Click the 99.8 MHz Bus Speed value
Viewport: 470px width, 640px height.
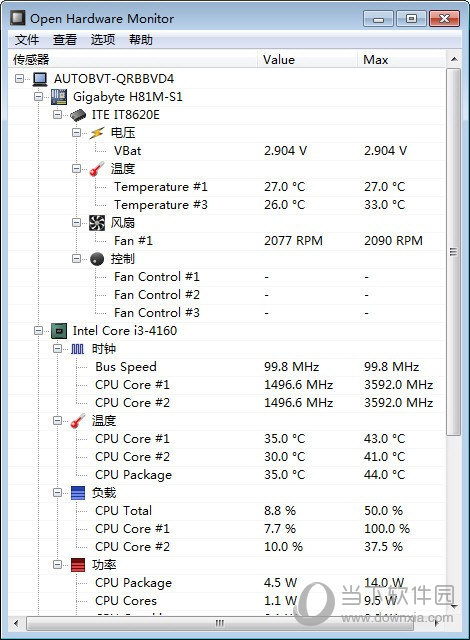pos(292,367)
